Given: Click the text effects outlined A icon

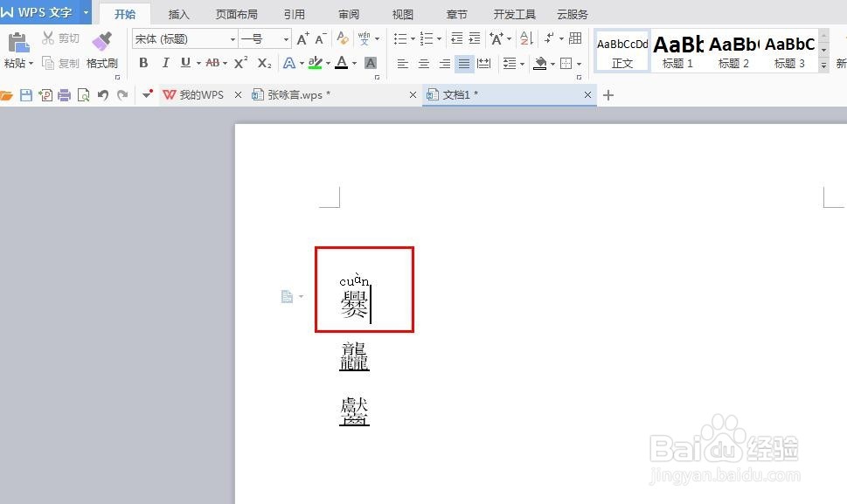Looking at the screenshot, I should coord(289,63).
